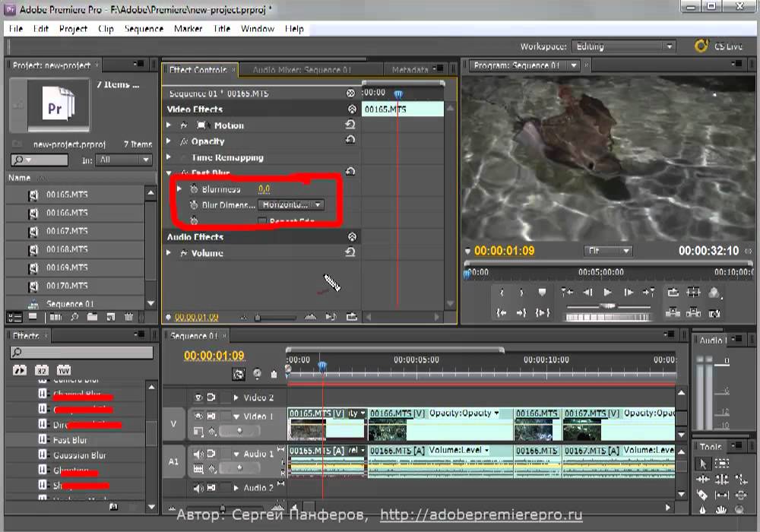The width and height of the screenshot is (760, 532).
Task: Hide the Video 2 track output
Action: pos(199,397)
